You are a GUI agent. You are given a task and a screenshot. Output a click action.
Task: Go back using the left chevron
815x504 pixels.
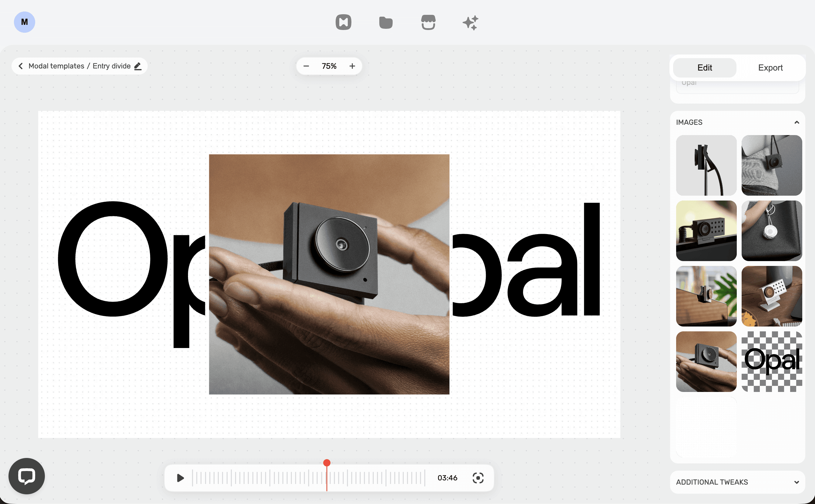pos(21,66)
